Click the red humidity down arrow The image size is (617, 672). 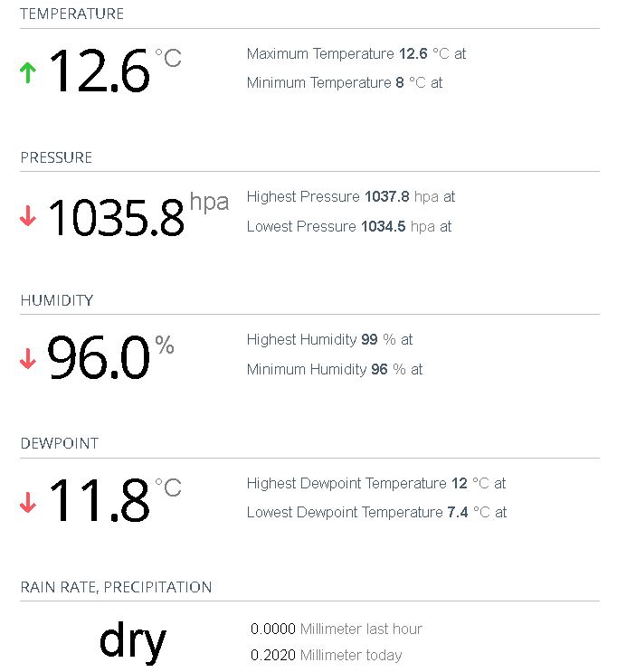(x=28, y=359)
